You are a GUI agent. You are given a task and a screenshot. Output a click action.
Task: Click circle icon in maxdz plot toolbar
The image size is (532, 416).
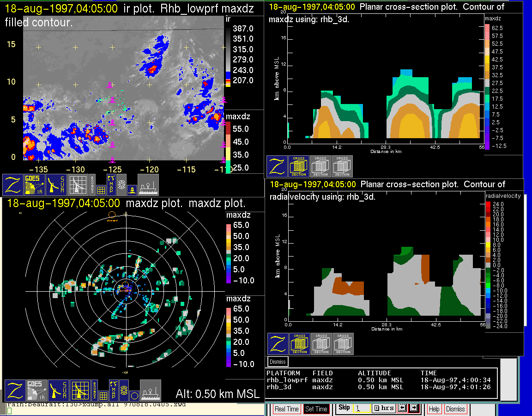pos(134,396)
